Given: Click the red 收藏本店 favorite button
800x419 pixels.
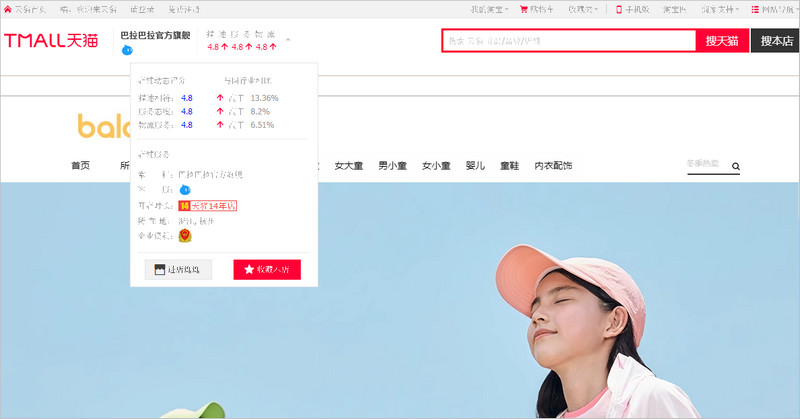Looking at the screenshot, I should pyautogui.click(x=267, y=270).
